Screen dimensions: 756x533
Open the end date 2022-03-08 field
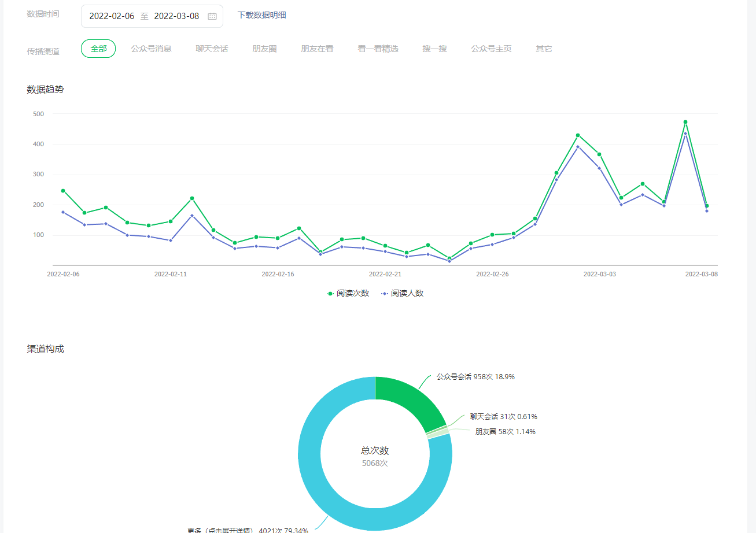click(x=176, y=16)
